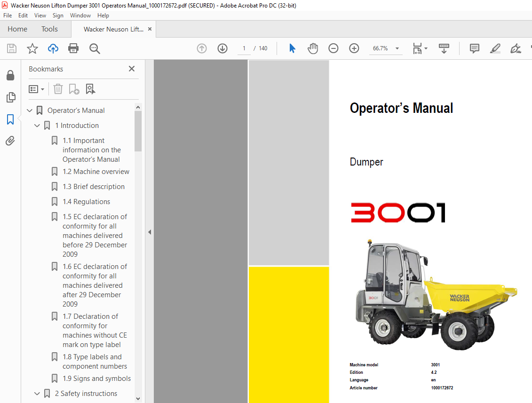Add a comment note
The height and width of the screenshot is (403, 532).
474,48
